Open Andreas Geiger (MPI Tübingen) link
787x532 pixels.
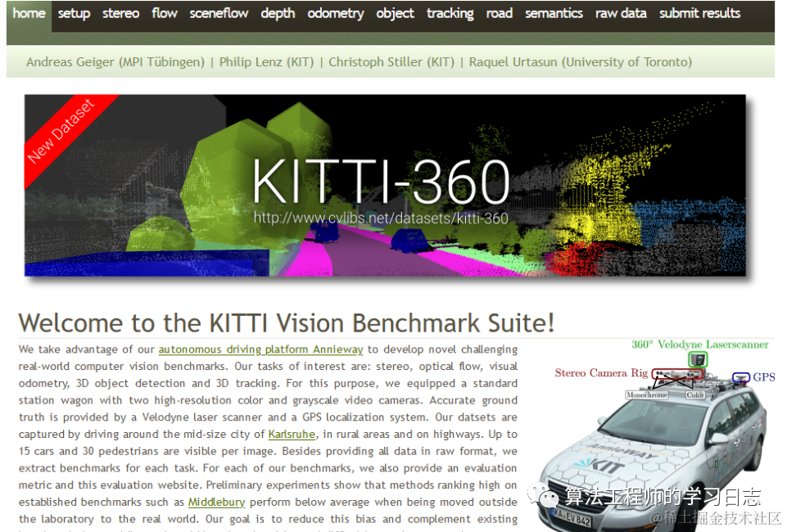pos(115,62)
